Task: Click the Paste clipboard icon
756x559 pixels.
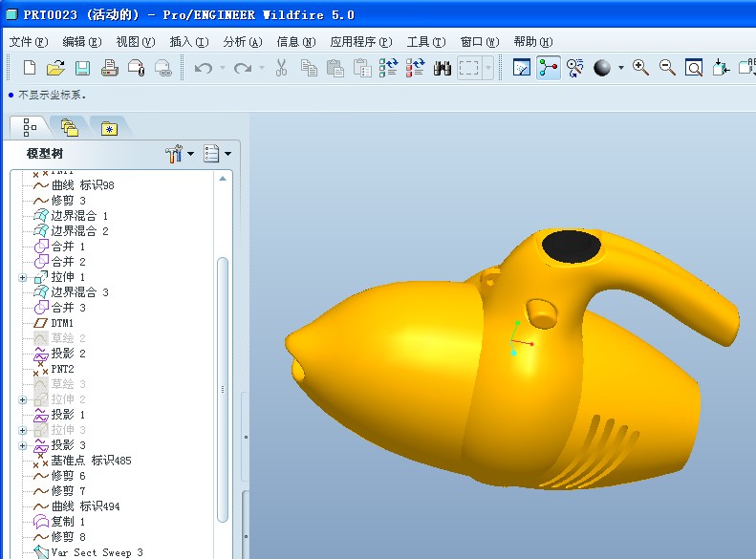Action: pyautogui.click(x=335, y=68)
